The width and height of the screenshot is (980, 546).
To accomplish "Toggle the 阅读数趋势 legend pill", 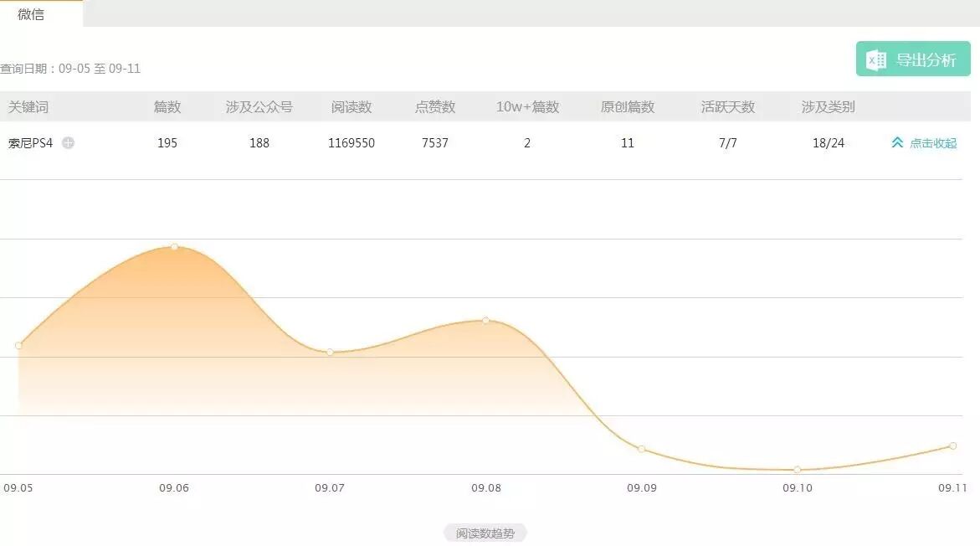I will pos(485,533).
